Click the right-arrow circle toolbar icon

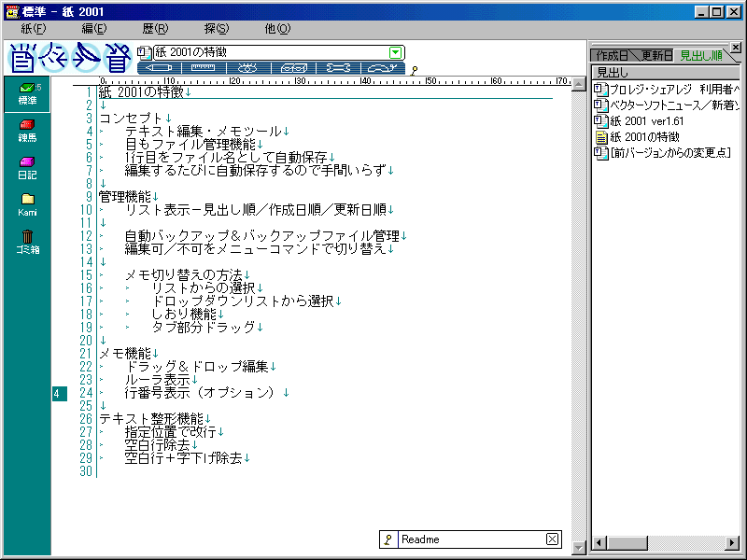pos(86,58)
